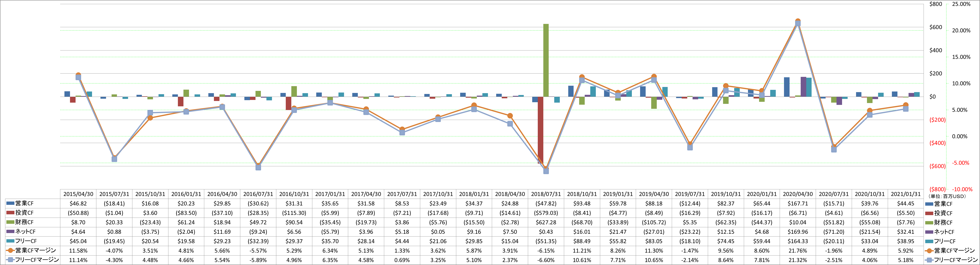Select the フリーCFマージン cell 11.14%
This screenshot has width=980, height=265.
tap(78, 260)
